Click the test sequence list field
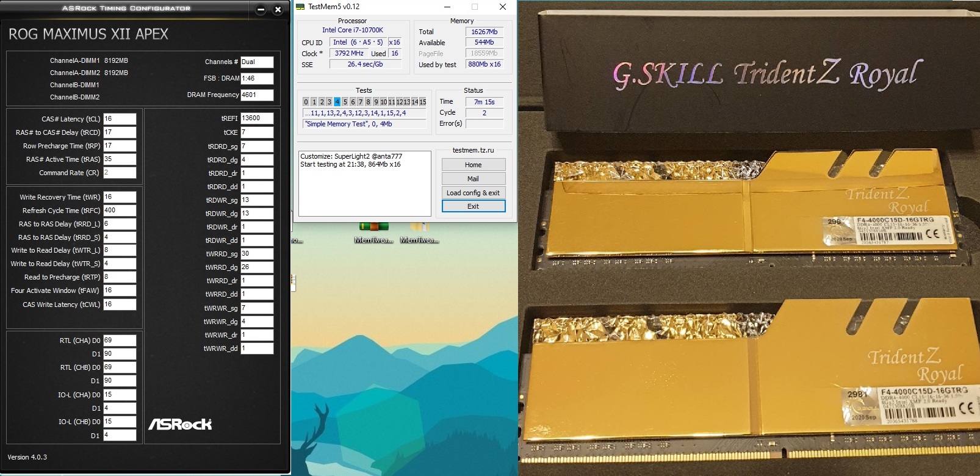The image size is (980, 476). tap(365, 113)
